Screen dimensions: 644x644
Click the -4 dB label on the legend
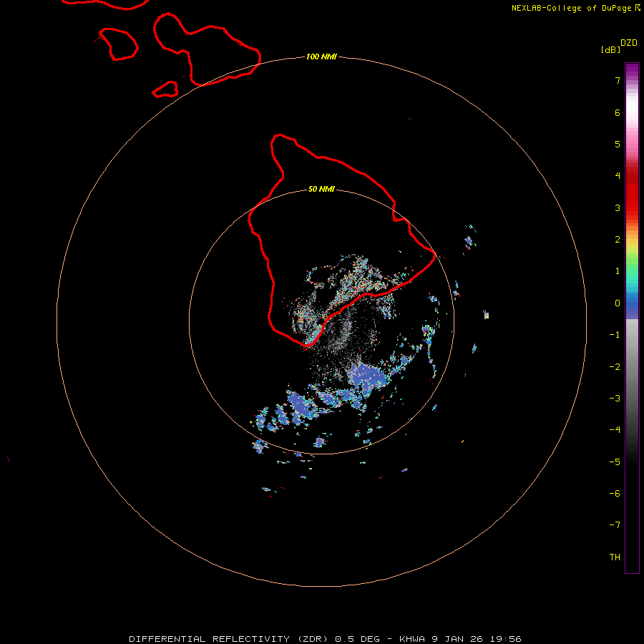[x=615, y=430]
